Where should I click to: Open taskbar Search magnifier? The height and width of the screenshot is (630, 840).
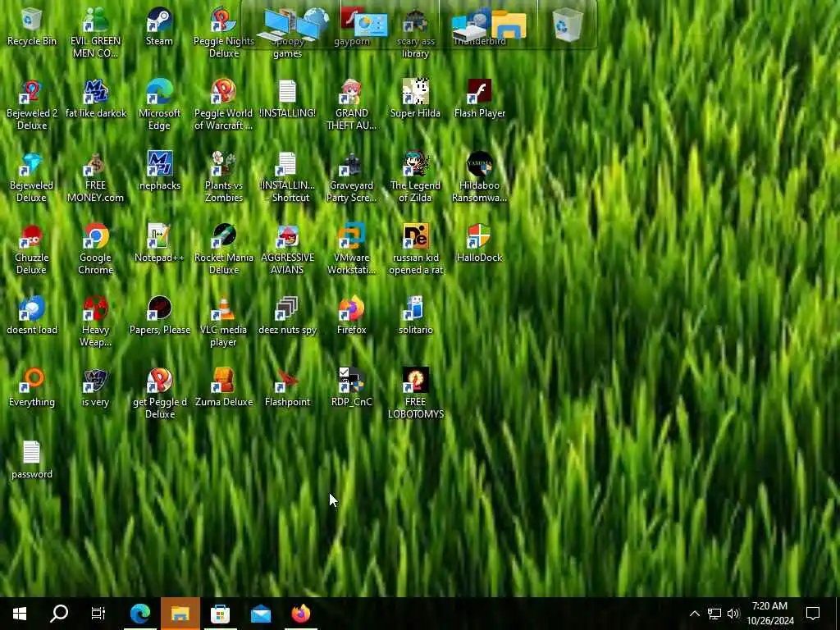59,614
